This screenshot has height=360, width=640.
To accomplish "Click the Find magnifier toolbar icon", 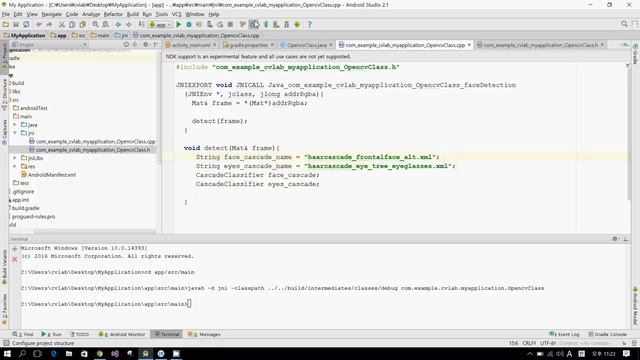I will [x=95, y=24].
